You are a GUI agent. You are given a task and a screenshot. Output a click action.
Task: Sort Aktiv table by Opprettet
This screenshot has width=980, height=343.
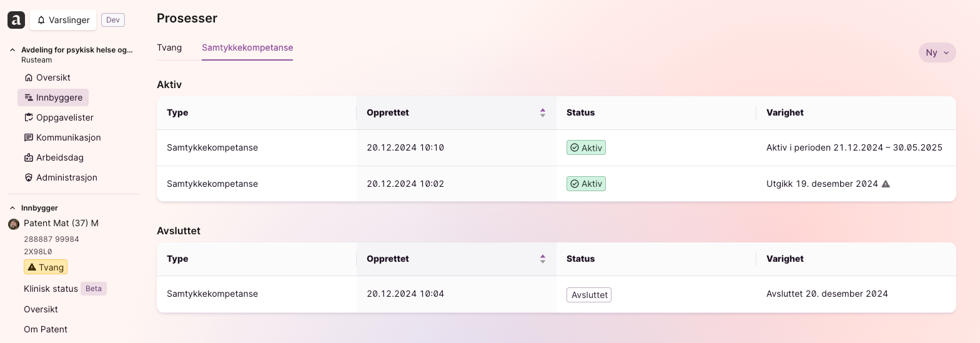pos(543,112)
